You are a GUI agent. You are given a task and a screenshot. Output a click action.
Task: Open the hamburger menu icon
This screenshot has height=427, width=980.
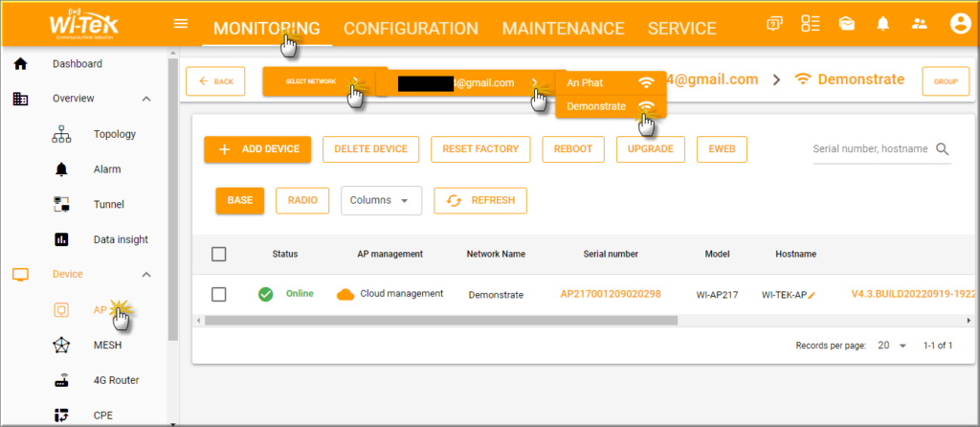(181, 24)
